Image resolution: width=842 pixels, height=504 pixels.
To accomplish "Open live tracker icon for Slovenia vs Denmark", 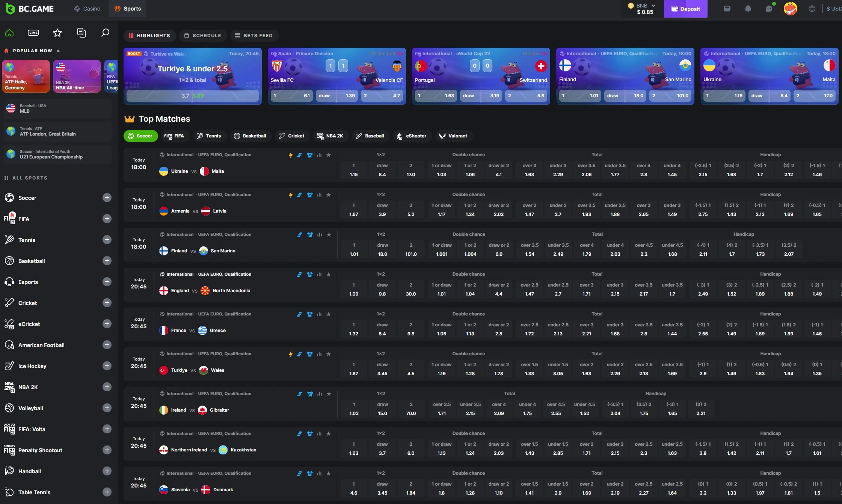I will coord(299,473).
